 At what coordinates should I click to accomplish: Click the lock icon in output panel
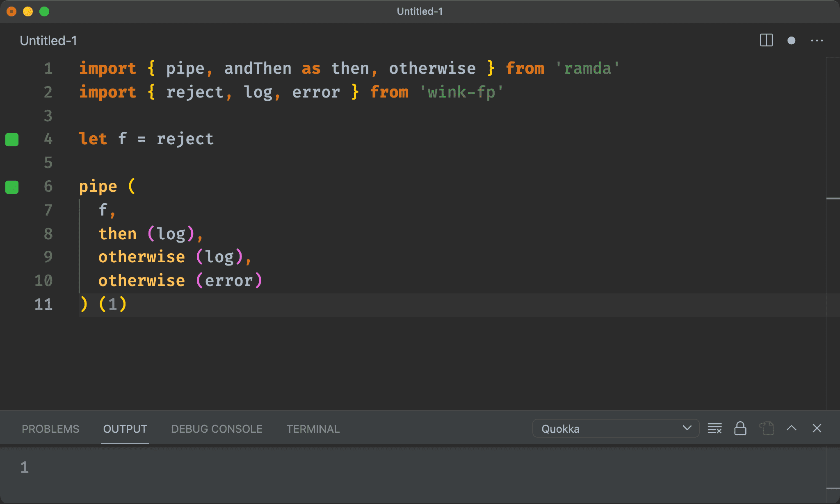click(740, 428)
